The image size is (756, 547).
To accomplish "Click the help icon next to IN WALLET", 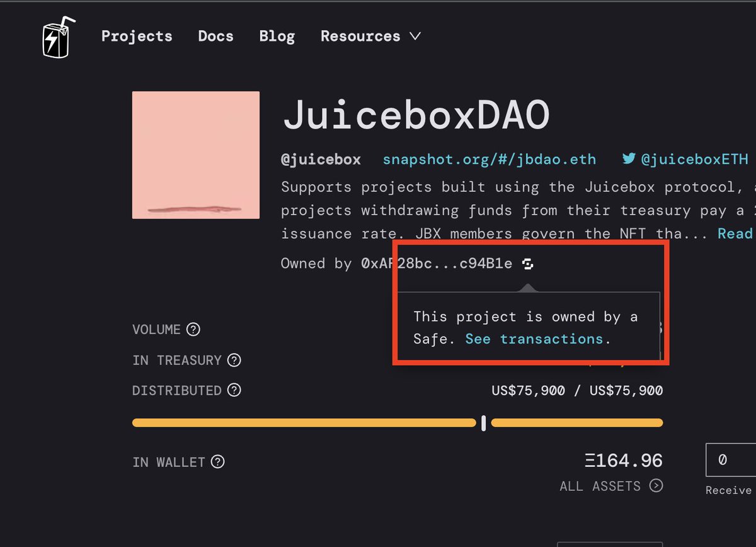I will [x=217, y=462].
